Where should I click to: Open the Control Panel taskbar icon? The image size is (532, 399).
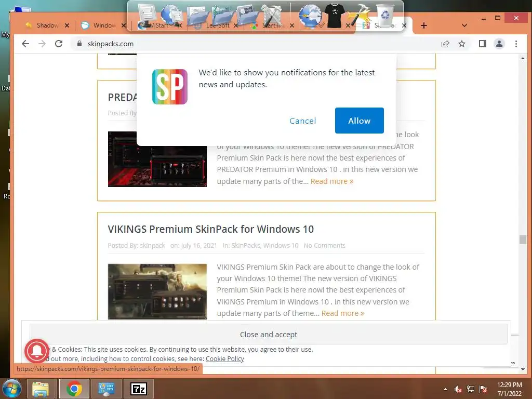pyautogui.click(x=106, y=389)
